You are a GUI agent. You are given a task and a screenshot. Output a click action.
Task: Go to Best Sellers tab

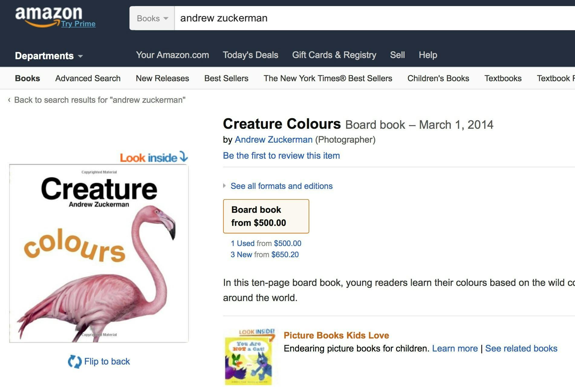click(226, 78)
